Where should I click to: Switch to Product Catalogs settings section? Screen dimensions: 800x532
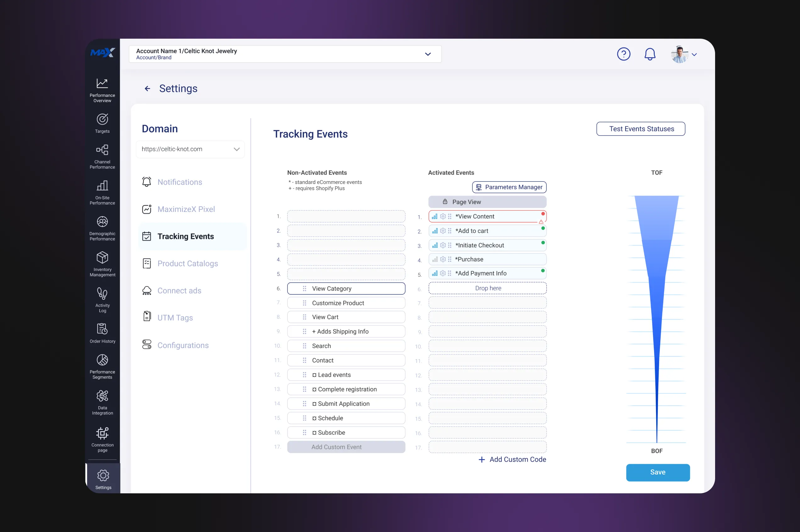(187, 263)
